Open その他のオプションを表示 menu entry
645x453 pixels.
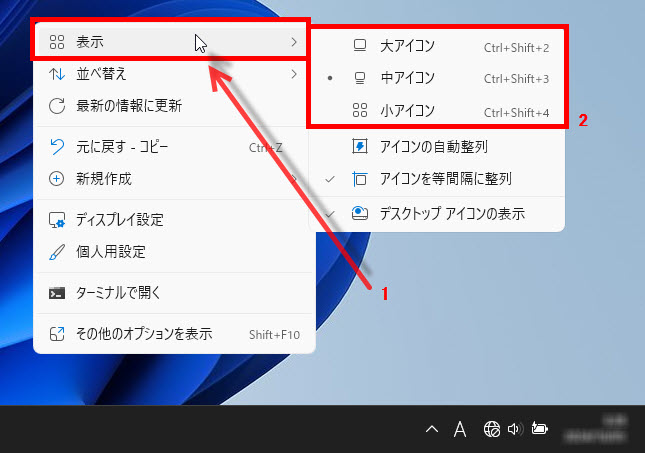click(144, 334)
